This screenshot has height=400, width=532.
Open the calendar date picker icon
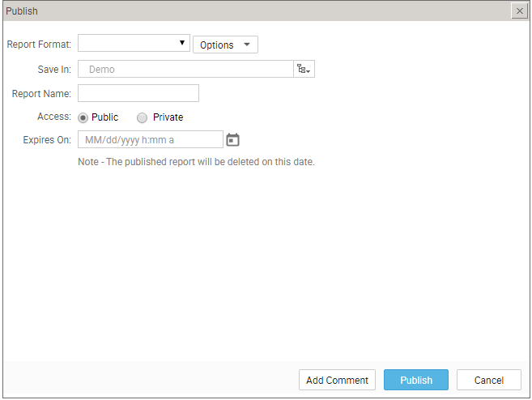coord(232,140)
